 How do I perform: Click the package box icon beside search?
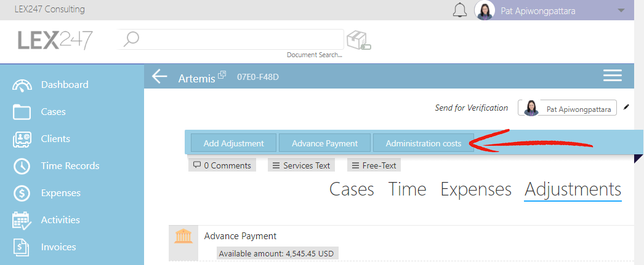[358, 41]
